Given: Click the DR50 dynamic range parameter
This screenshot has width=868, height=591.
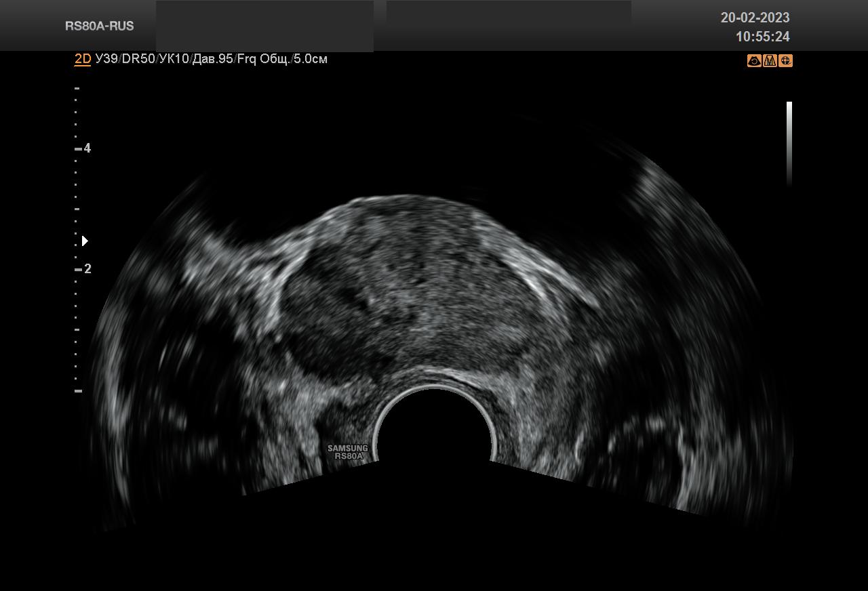Looking at the screenshot, I should [x=138, y=59].
